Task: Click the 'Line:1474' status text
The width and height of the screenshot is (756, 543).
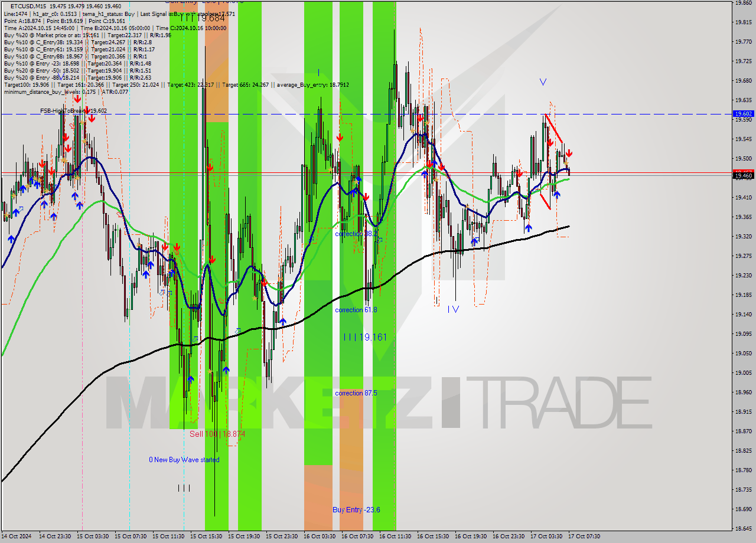Action: (x=16, y=14)
